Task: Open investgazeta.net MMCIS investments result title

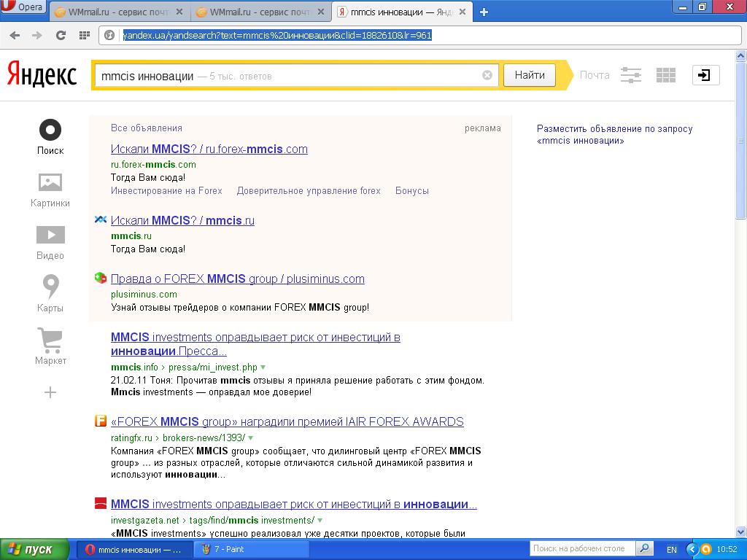Action: (x=293, y=505)
